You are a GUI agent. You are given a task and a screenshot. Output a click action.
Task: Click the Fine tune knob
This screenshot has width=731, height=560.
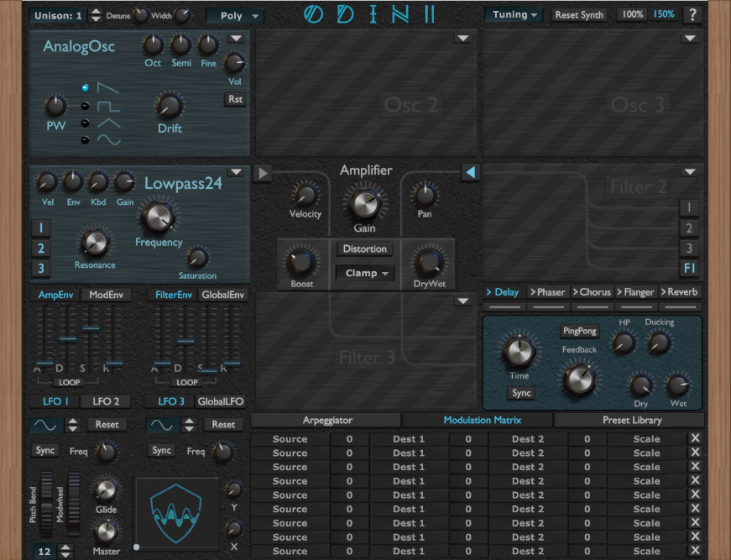pos(208,44)
